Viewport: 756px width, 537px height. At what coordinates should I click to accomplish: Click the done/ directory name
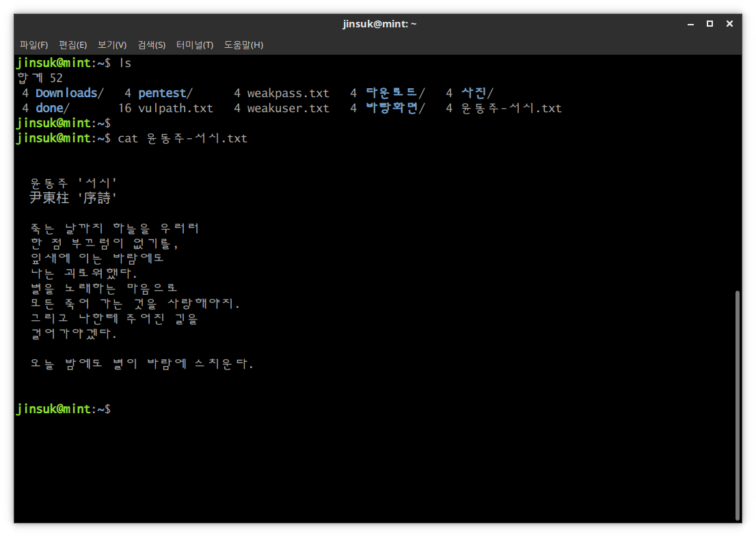[53, 108]
